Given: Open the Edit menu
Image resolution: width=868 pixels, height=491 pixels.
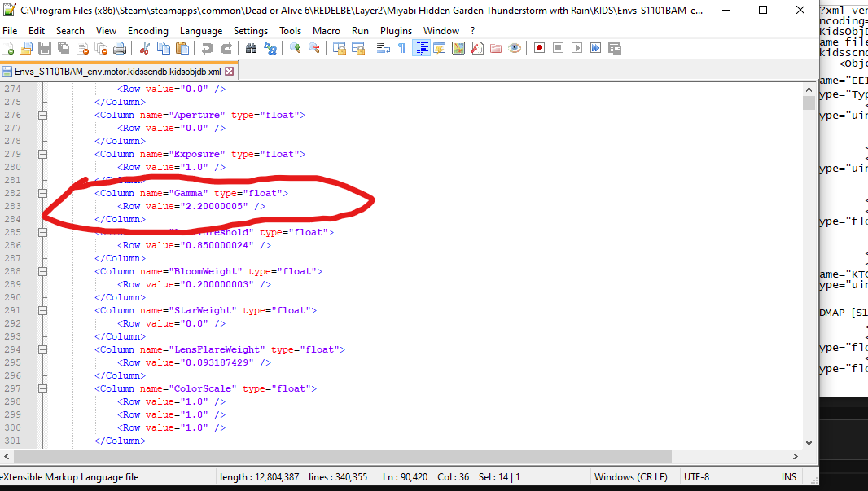Looking at the screenshot, I should click(37, 31).
